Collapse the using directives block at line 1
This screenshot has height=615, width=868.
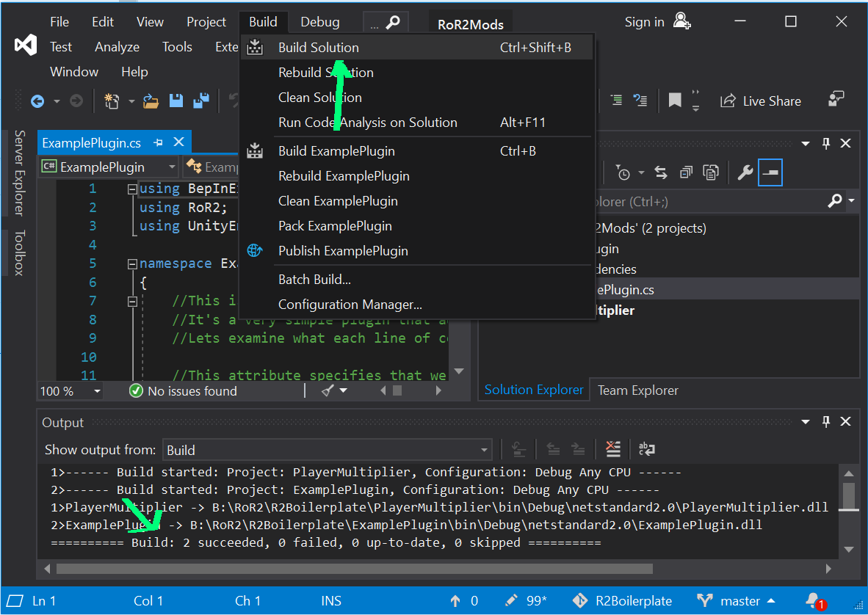(x=131, y=189)
